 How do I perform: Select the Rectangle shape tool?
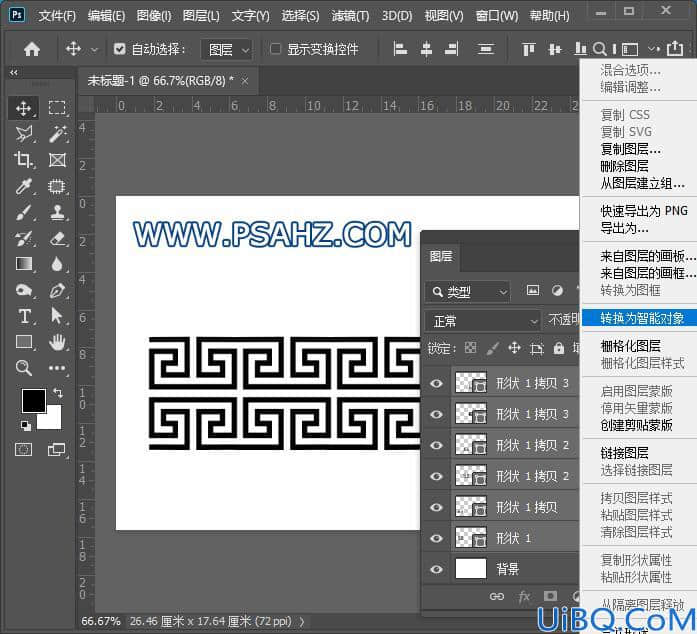[23, 342]
